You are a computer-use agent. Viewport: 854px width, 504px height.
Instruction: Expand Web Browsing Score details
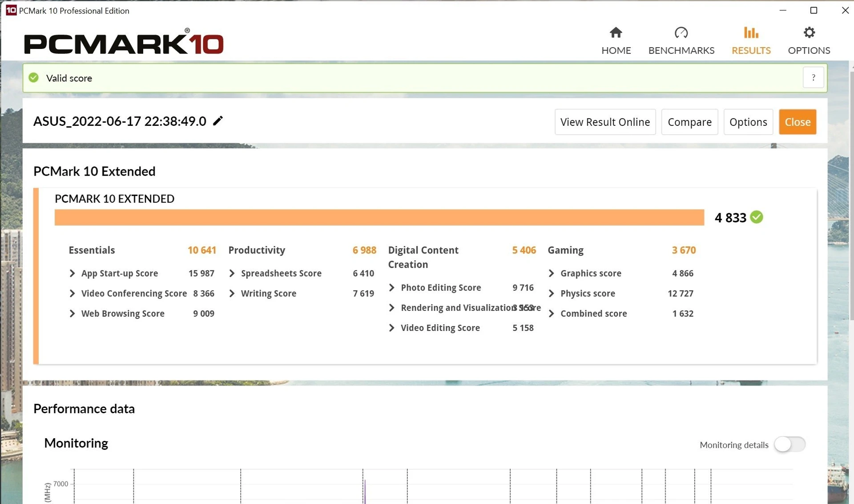click(72, 313)
